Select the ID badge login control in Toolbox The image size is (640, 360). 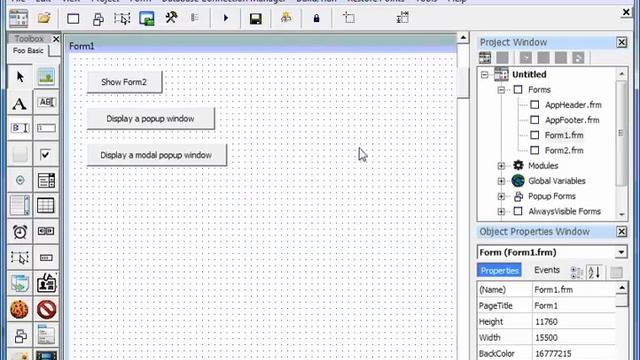point(46,283)
